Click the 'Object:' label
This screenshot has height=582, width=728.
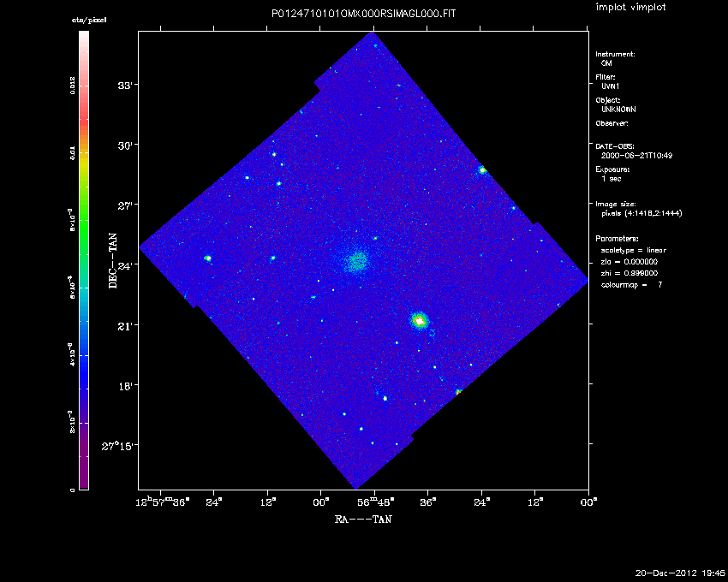tap(608, 100)
